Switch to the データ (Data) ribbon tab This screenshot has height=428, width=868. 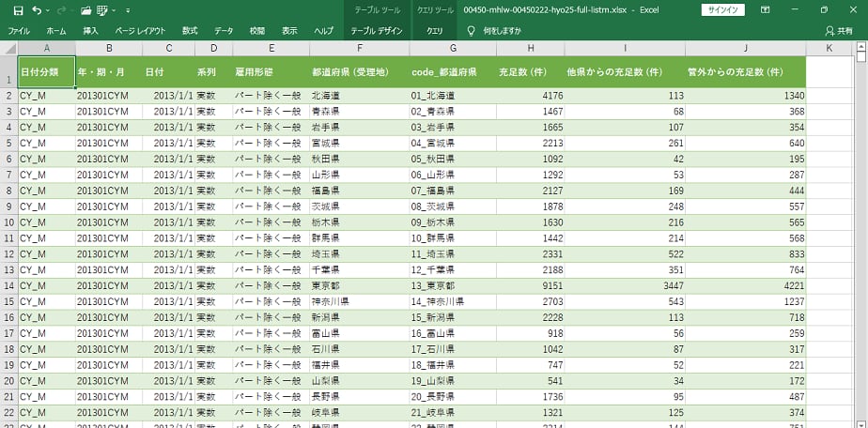click(224, 30)
